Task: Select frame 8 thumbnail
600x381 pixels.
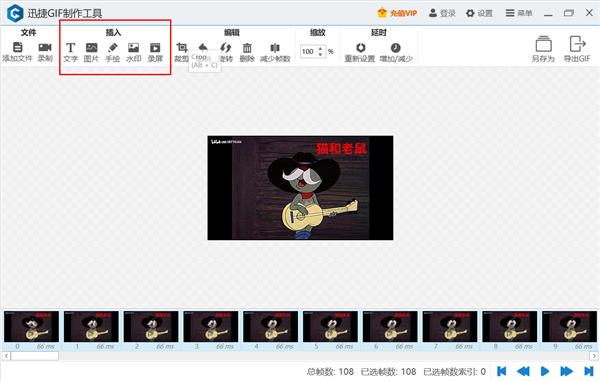Action: [x=509, y=326]
